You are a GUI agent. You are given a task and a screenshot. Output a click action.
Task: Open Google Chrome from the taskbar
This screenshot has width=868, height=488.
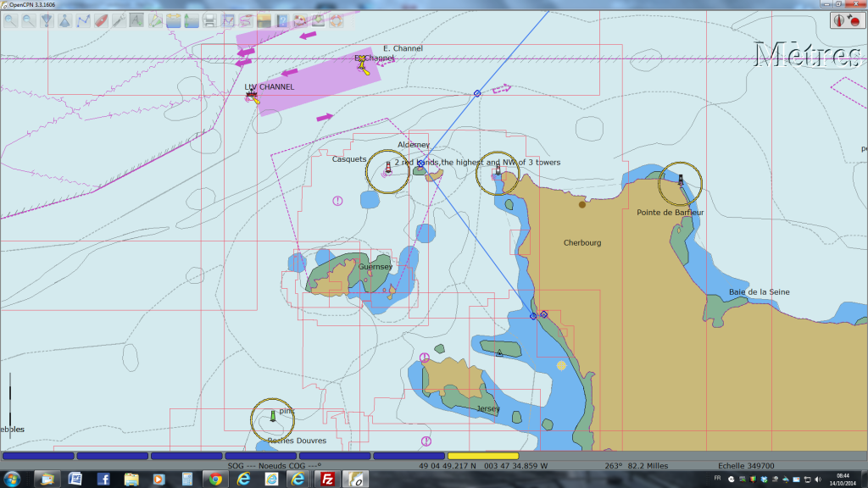tap(215, 479)
